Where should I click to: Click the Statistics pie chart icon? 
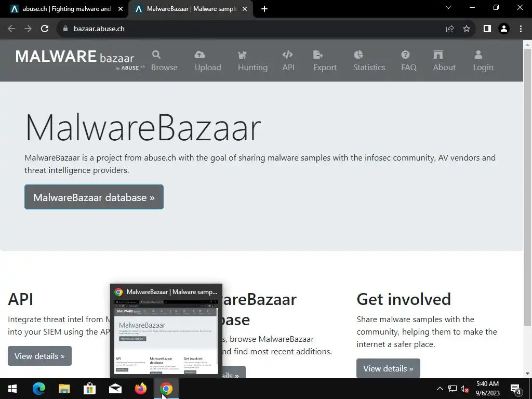pyautogui.click(x=358, y=54)
